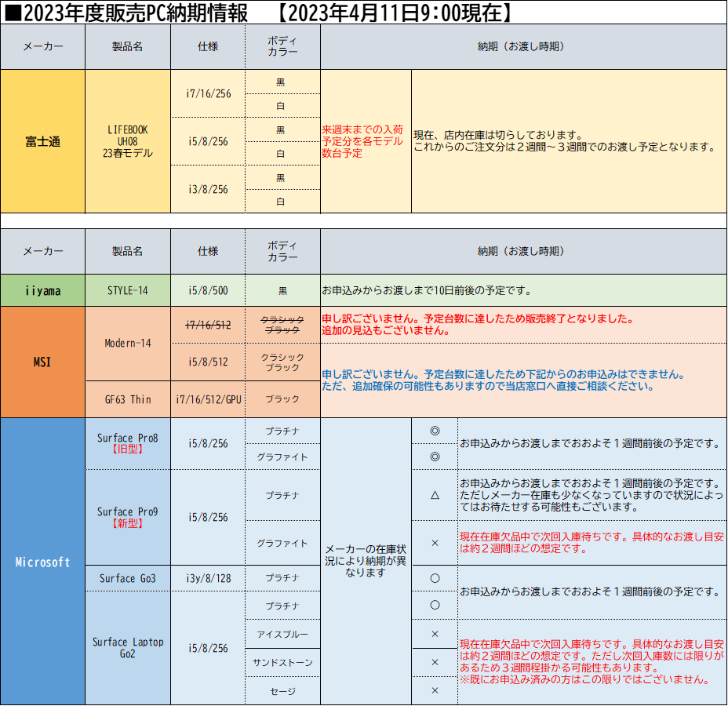
Task: Click the LIFEBOOK i5/8/256 spec cell
Action: tap(208, 141)
